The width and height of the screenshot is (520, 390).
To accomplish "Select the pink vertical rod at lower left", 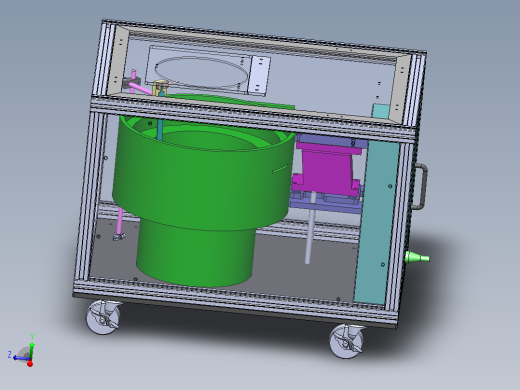I will [x=119, y=222].
